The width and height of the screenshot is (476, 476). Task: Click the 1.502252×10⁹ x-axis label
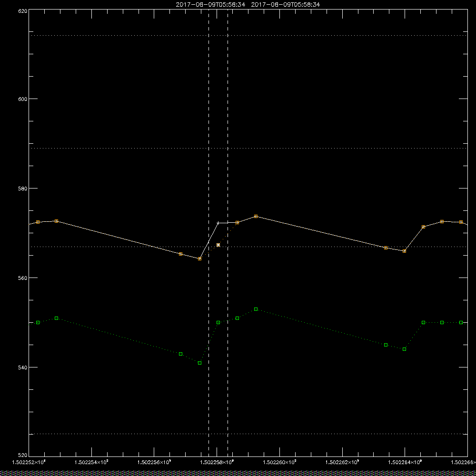click(29, 462)
